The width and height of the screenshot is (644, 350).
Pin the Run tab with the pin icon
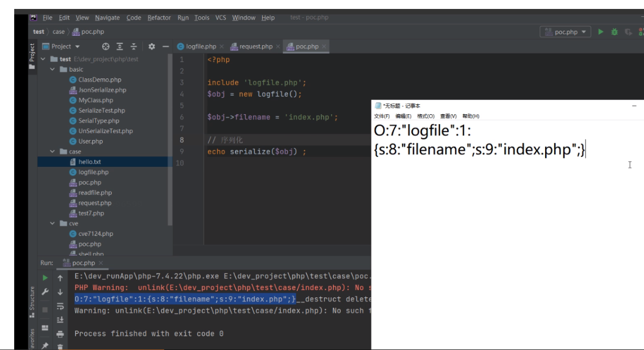(45, 346)
